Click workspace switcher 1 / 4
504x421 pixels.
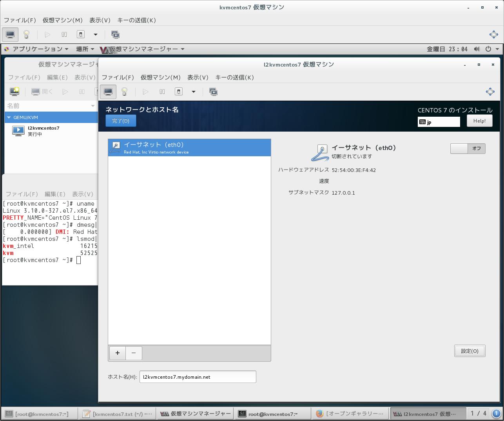click(x=478, y=414)
